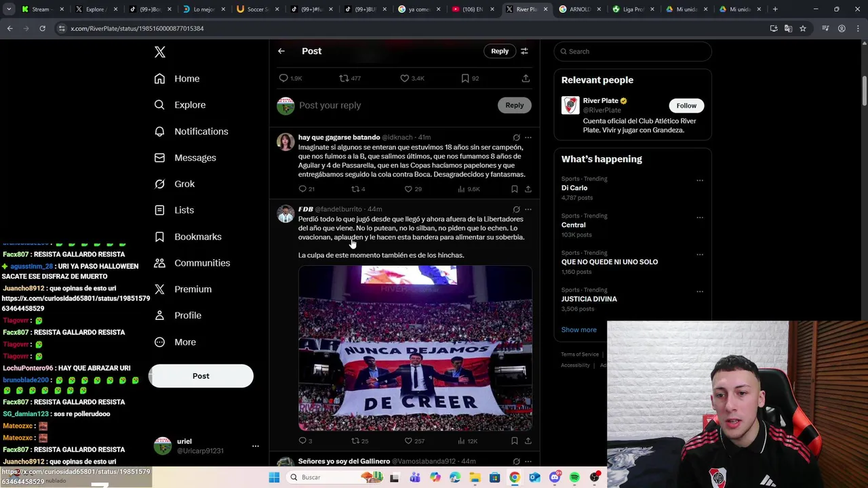Open Di Carlo trending topic
This screenshot has width=868, height=488.
click(x=574, y=188)
